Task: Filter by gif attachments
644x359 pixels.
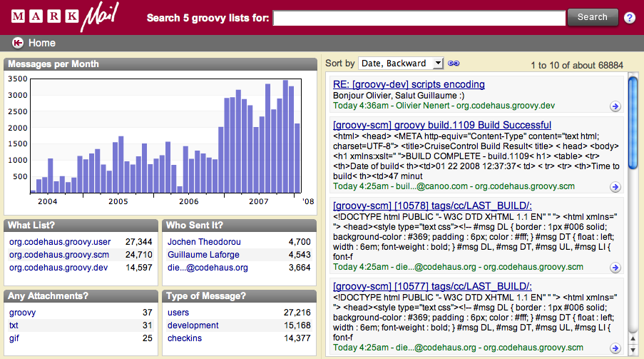Action: pyautogui.click(x=14, y=338)
